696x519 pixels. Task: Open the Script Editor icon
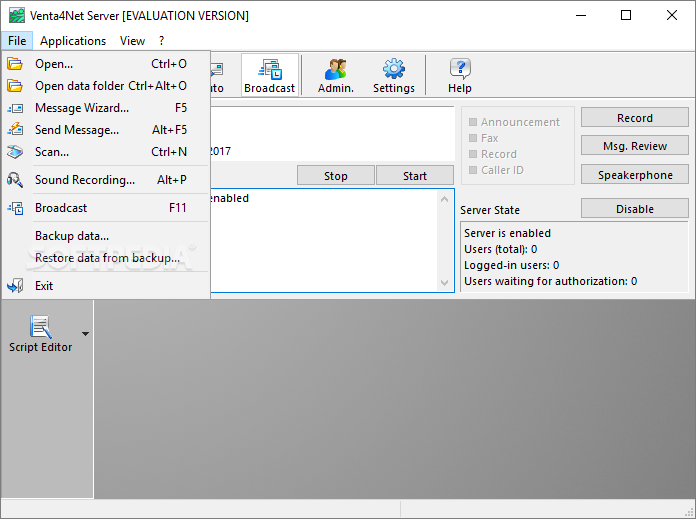tap(40, 334)
